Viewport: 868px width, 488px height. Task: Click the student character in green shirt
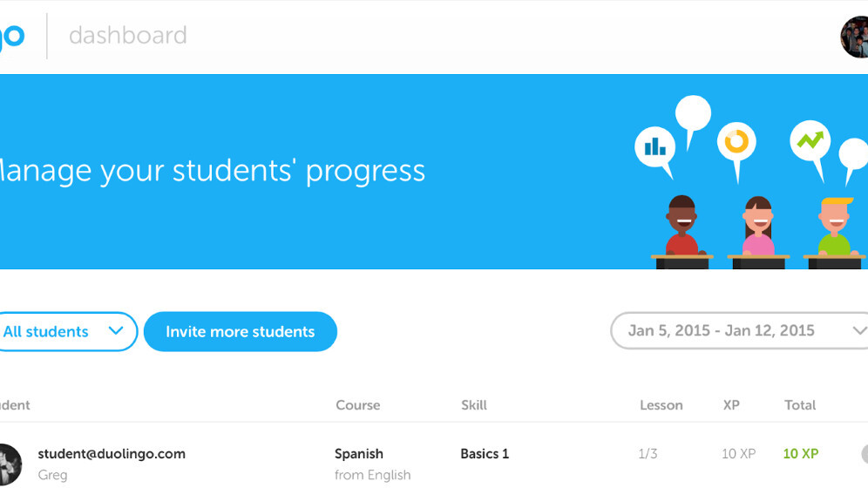(x=835, y=230)
